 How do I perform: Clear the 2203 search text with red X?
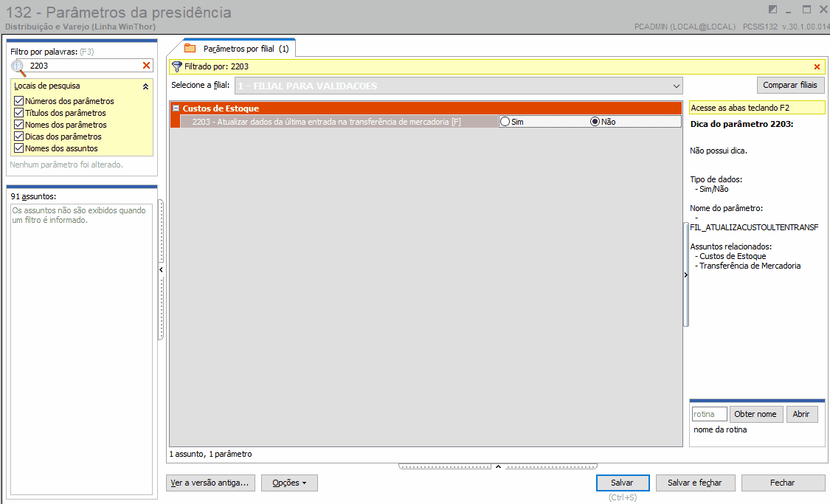coord(147,65)
